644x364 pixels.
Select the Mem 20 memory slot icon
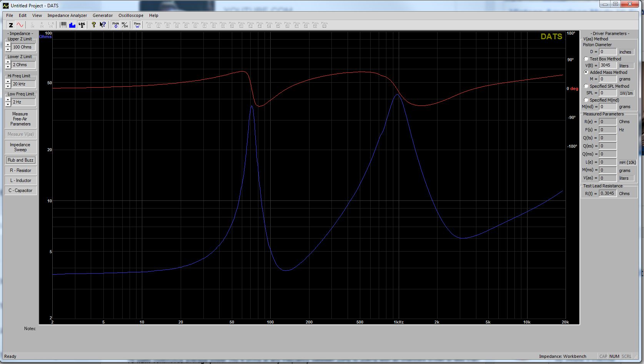[324, 25]
